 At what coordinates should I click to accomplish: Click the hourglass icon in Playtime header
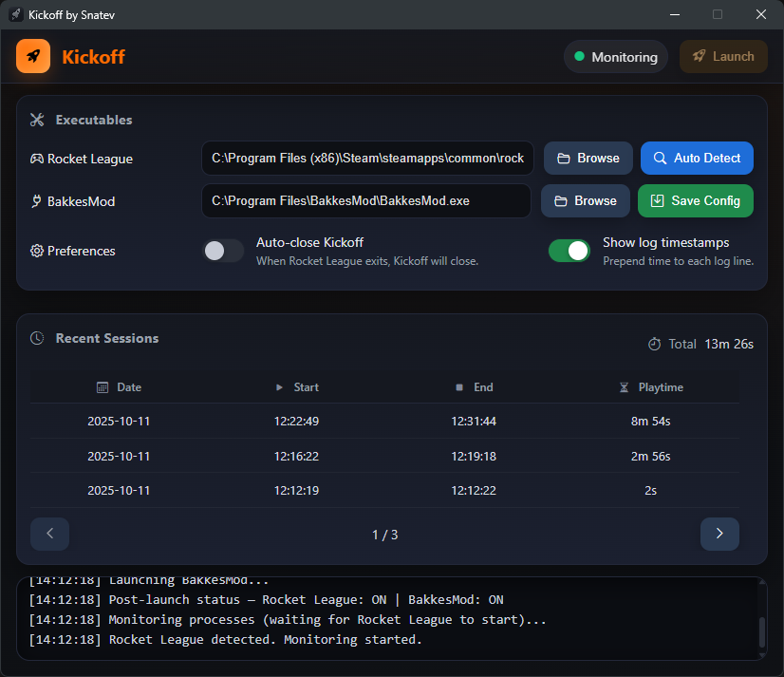(x=624, y=387)
